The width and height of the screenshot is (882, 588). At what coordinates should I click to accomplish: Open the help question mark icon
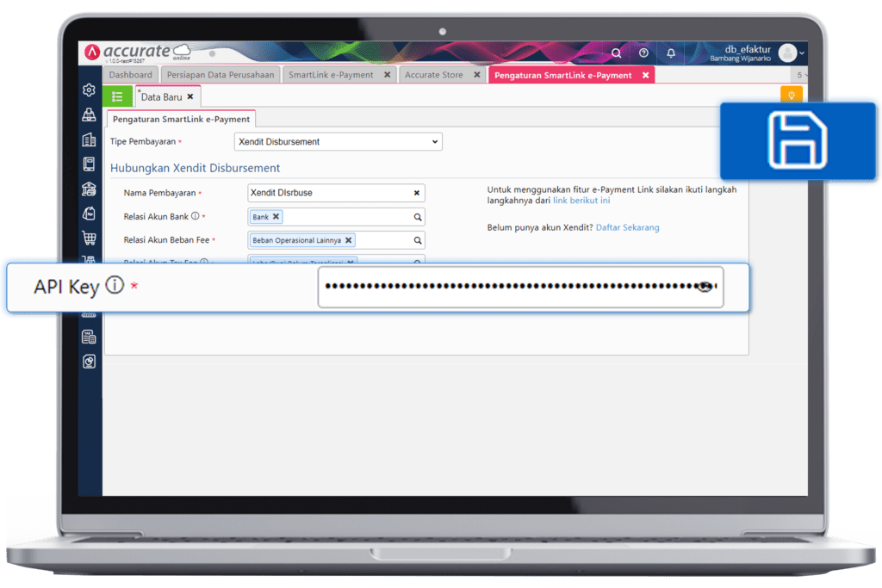(643, 53)
